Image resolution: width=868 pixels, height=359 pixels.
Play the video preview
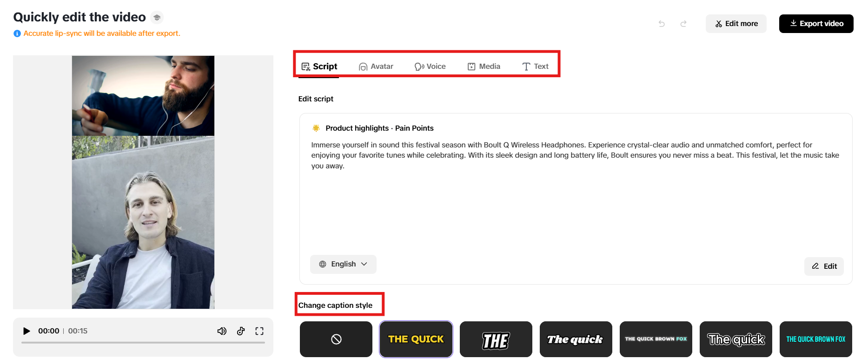27,331
